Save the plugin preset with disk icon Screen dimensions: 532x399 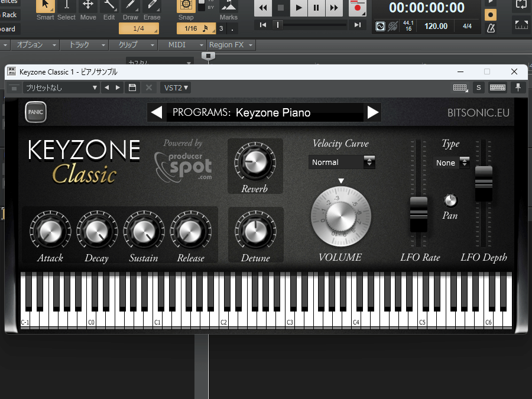pyautogui.click(x=132, y=87)
